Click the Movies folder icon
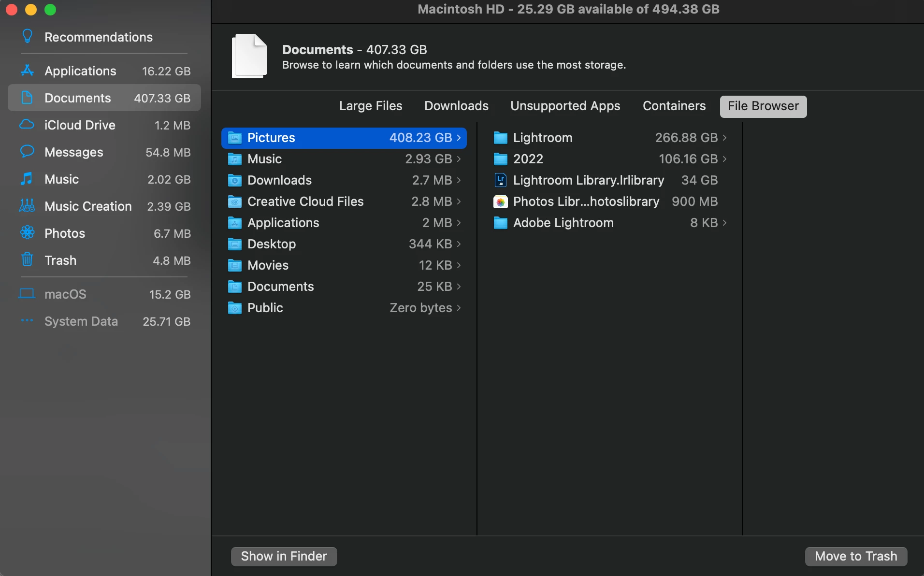 235,265
